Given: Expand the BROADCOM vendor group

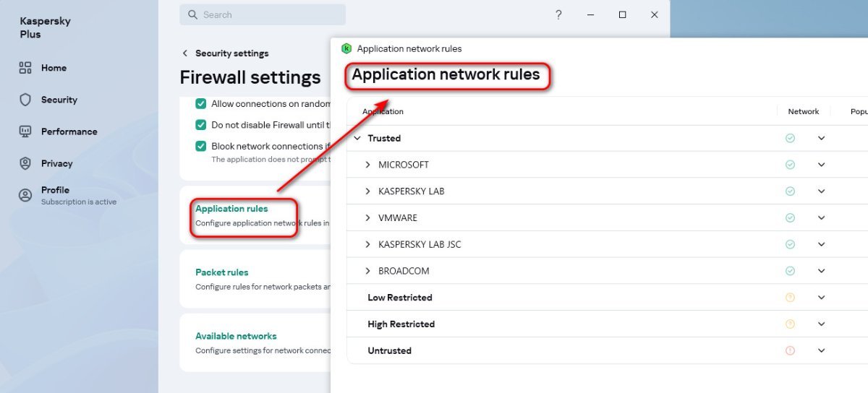Looking at the screenshot, I should pos(368,271).
